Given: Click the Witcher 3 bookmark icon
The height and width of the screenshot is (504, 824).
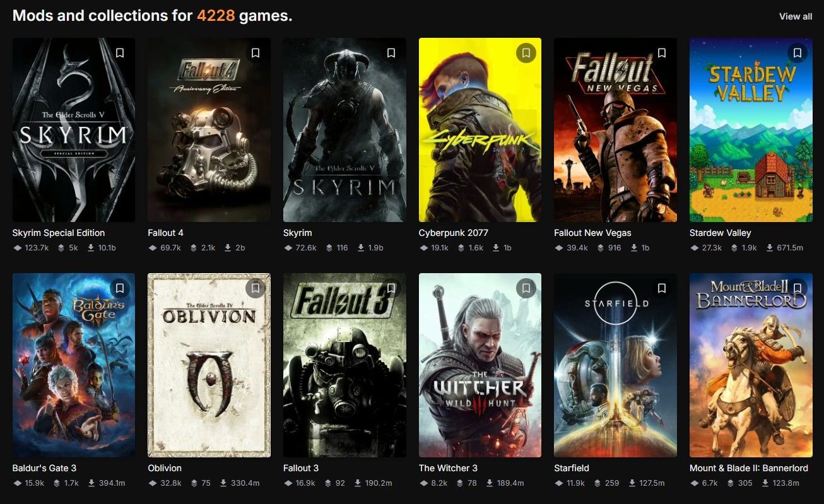Looking at the screenshot, I should coord(526,288).
